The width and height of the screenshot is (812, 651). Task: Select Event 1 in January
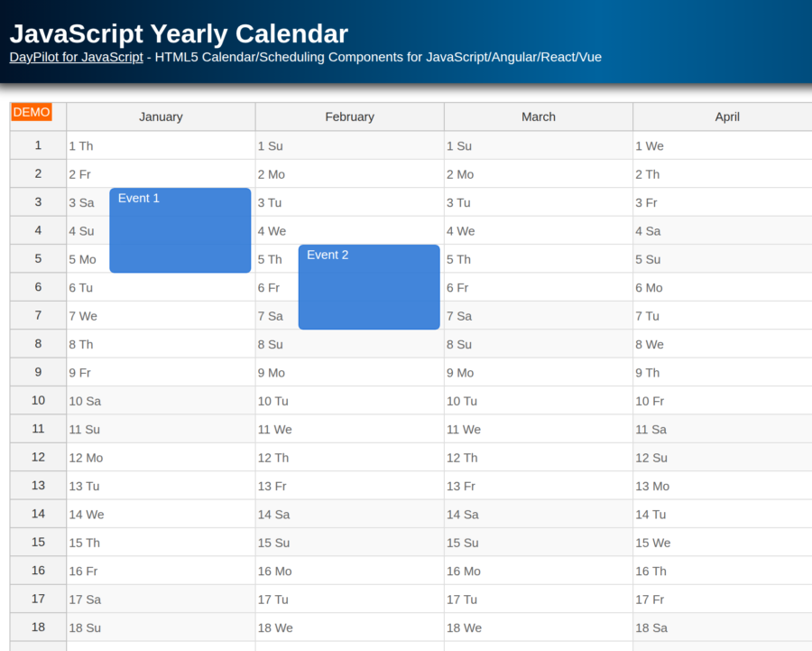[x=180, y=230]
